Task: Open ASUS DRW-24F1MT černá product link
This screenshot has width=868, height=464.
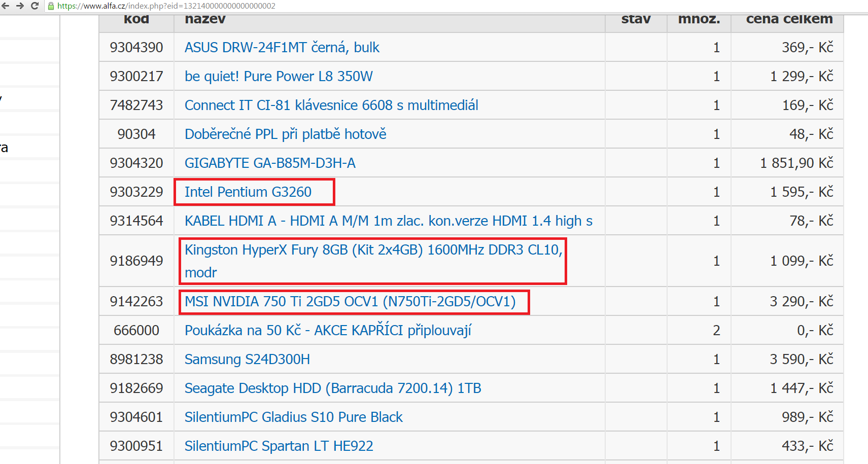Action: [282, 48]
